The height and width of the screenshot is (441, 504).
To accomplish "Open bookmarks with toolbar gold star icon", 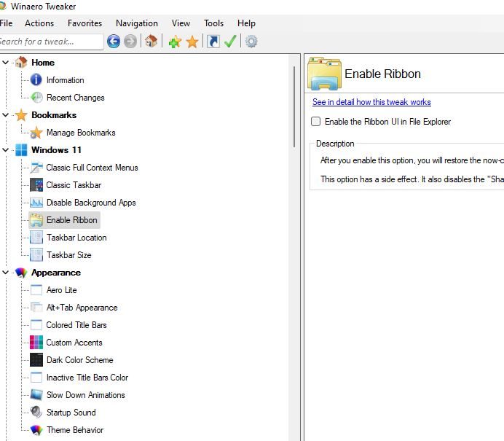I will [192, 42].
